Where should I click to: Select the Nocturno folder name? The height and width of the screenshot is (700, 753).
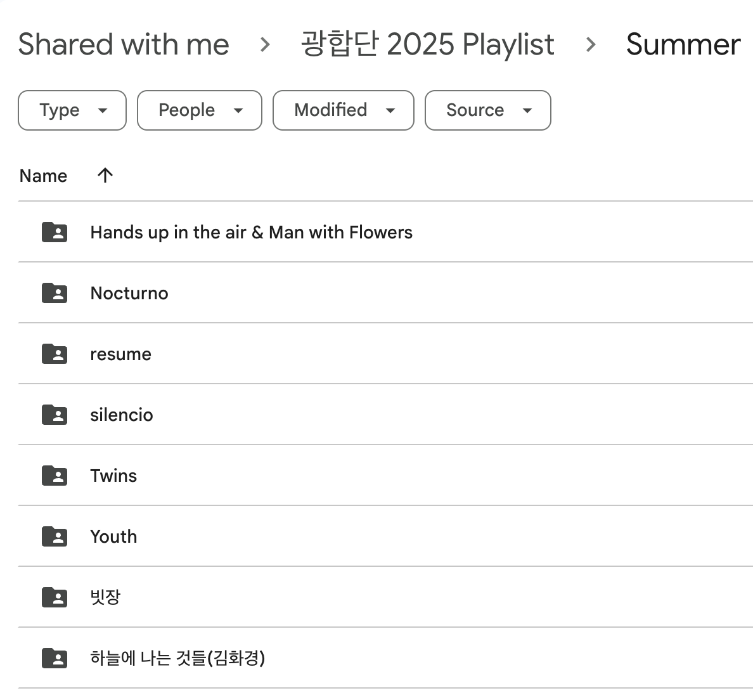(x=129, y=293)
